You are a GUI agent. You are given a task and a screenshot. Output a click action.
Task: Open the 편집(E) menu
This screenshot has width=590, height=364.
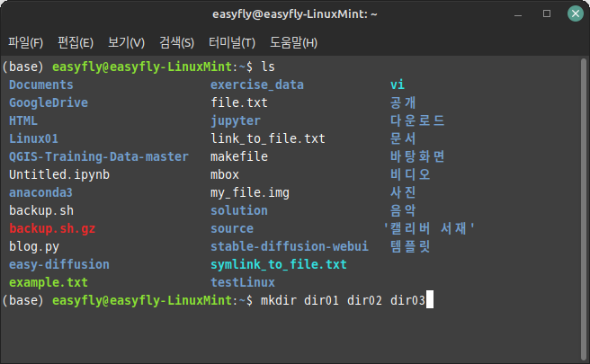click(x=76, y=42)
